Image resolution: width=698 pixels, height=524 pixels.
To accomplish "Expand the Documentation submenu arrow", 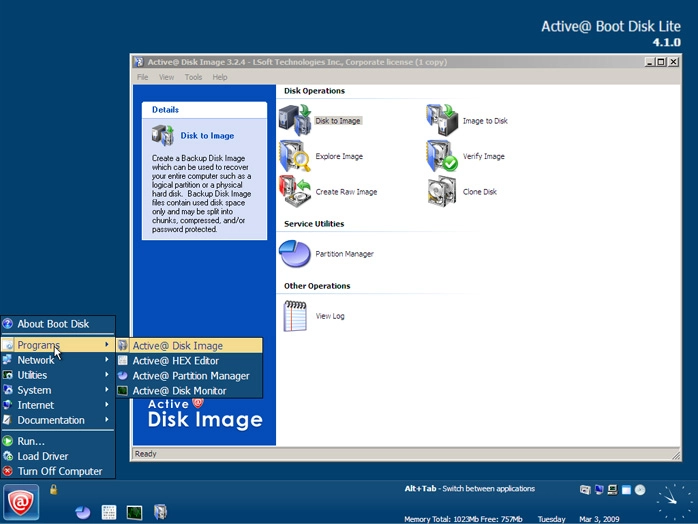I will point(107,420).
